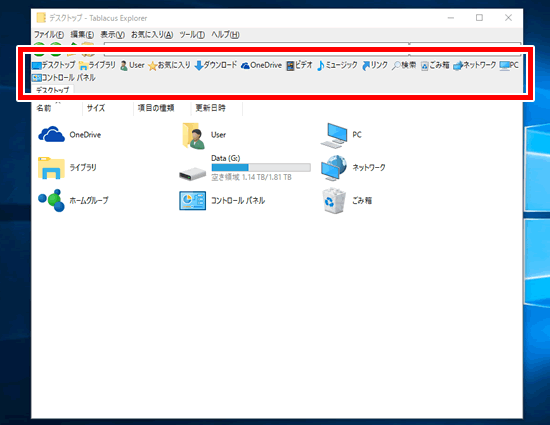Open the ライブラリ shortcut in the favorites bar
Screen dimensions: 550x425
(x=97, y=65)
